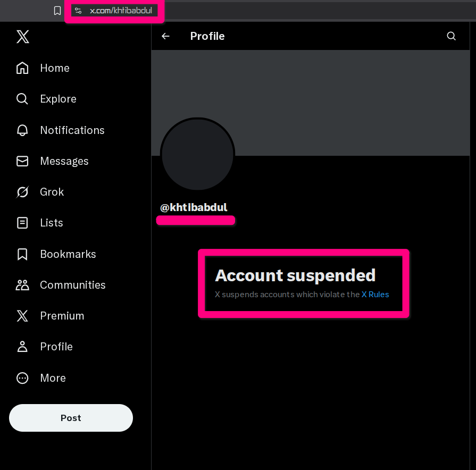Open the Home icon in sidebar
Image resolution: width=476 pixels, height=470 pixels.
[22, 68]
